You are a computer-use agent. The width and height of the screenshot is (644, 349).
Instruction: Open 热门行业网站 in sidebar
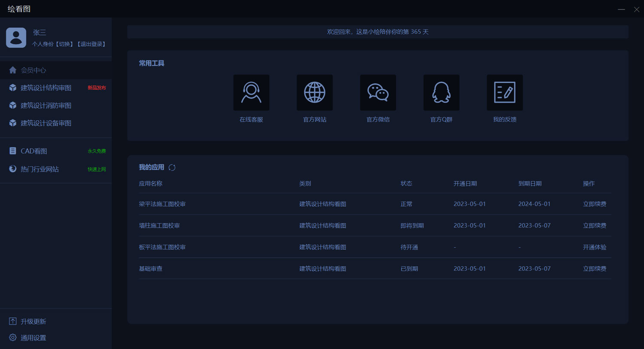click(x=39, y=169)
